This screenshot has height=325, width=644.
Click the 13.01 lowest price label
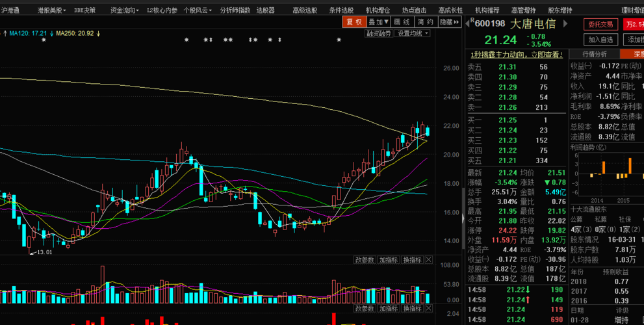(45, 252)
